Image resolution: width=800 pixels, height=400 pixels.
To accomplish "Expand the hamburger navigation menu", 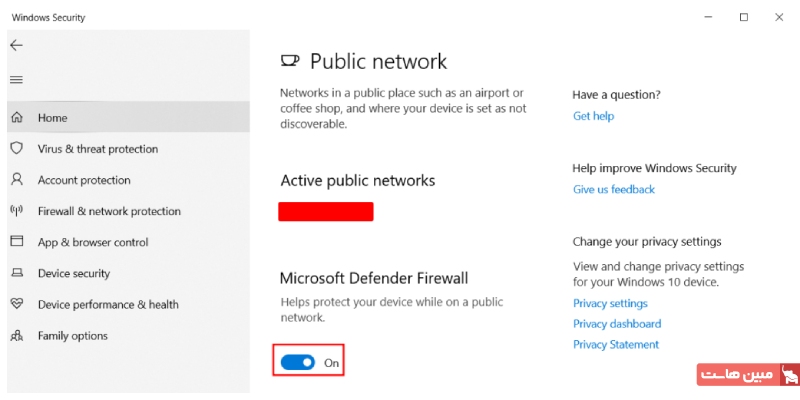I will pyautogui.click(x=16, y=80).
